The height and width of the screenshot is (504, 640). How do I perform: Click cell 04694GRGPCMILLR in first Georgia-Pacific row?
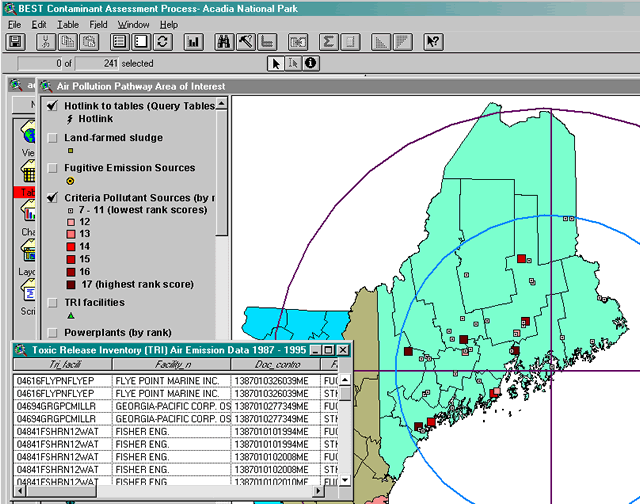[x=63, y=406]
